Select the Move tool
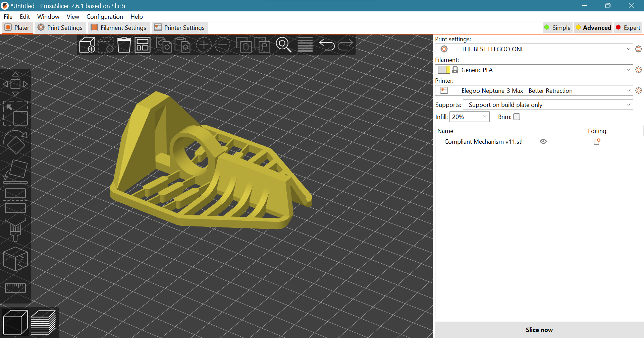The width and height of the screenshot is (644, 338). tap(15, 84)
